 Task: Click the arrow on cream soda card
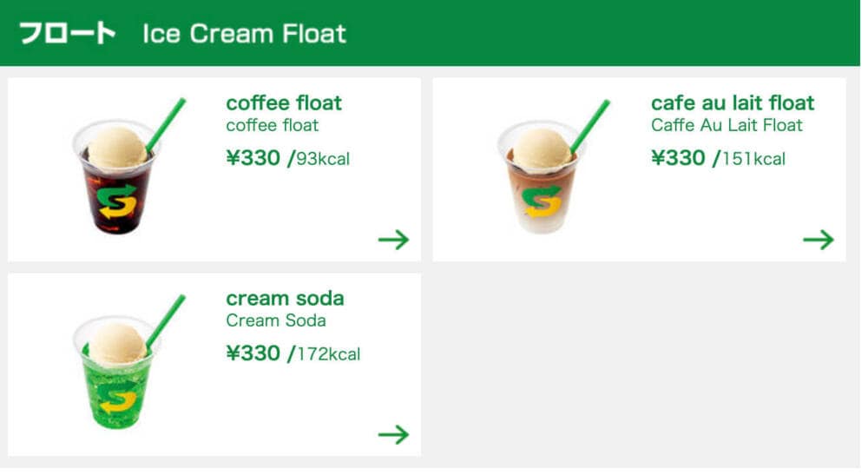tap(393, 434)
